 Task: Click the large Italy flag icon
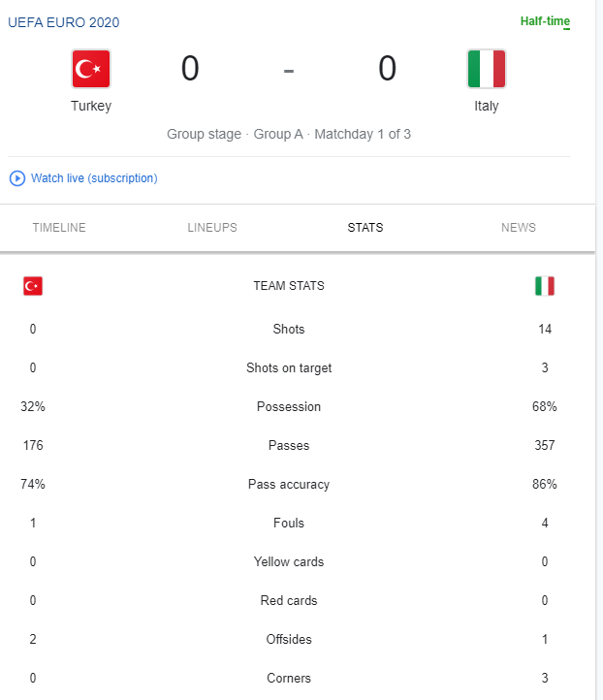tap(487, 69)
